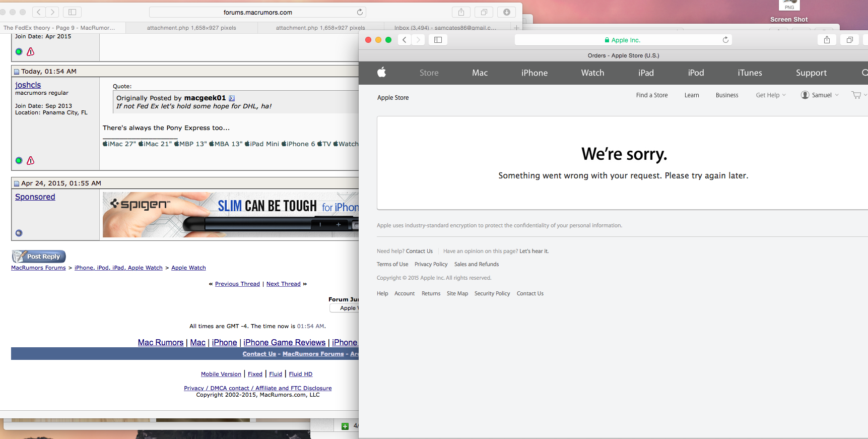Show all tabs in the forums window
Image resolution: width=868 pixels, height=439 pixels.
point(484,12)
